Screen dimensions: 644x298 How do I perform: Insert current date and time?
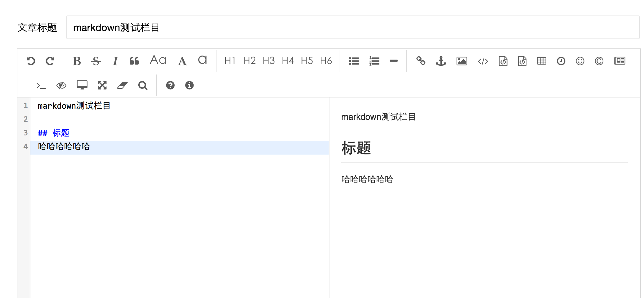[x=561, y=61]
